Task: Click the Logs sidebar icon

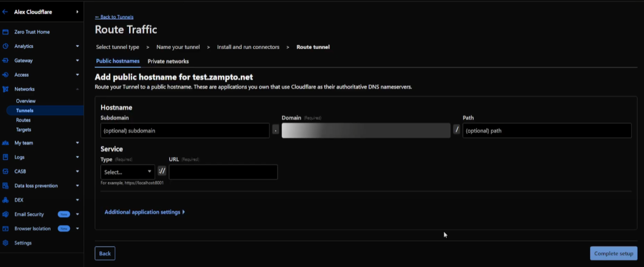Action: (x=5, y=157)
